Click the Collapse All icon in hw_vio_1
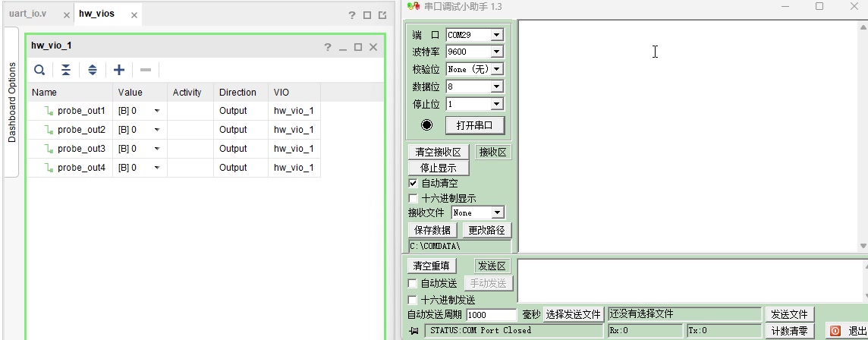This screenshot has width=868, height=340. click(x=66, y=70)
